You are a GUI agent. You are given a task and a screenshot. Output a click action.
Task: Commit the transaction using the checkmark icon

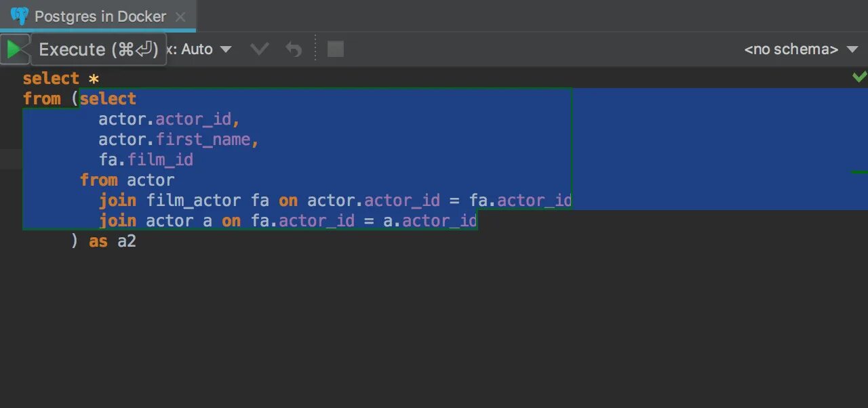point(260,49)
